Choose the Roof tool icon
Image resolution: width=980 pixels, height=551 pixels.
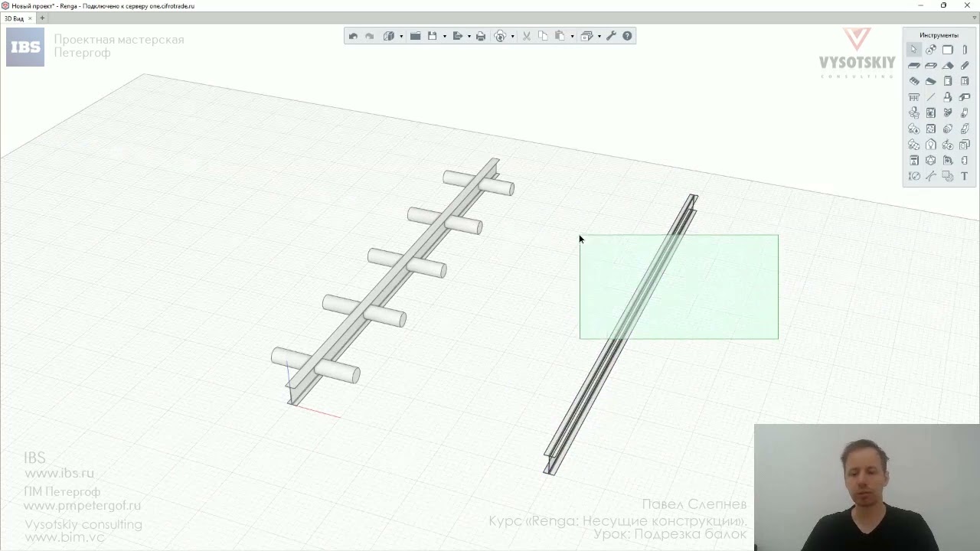coord(948,66)
